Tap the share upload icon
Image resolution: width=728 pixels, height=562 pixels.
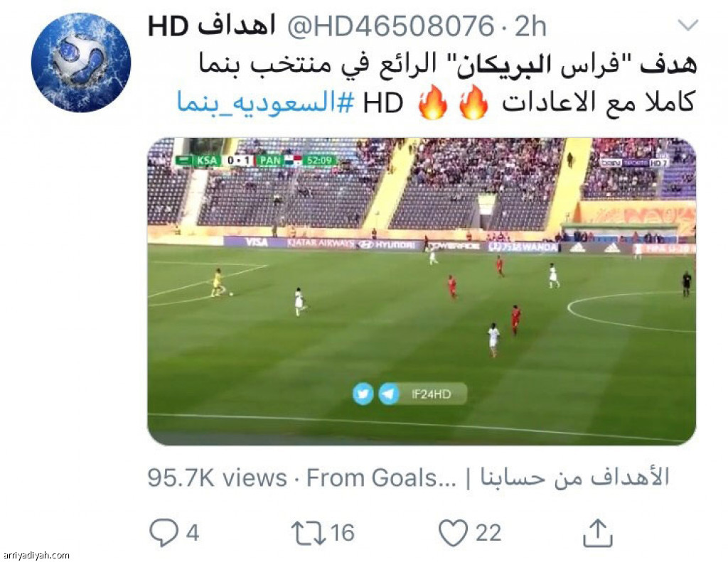[x=597, y=533]
